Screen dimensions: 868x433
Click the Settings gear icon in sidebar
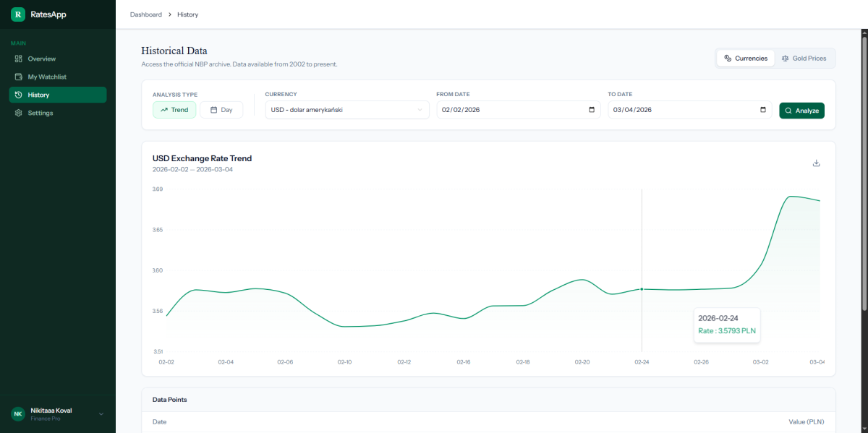tap(19, 113)
